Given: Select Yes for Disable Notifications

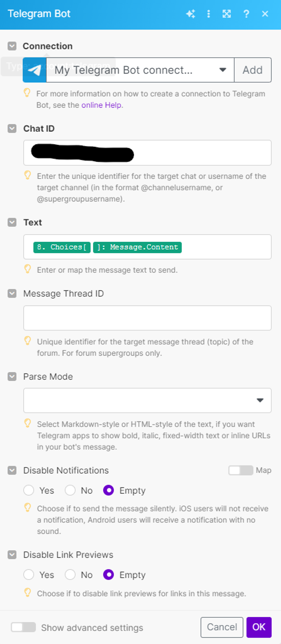Looking at the screenshot, I should 29,490.
